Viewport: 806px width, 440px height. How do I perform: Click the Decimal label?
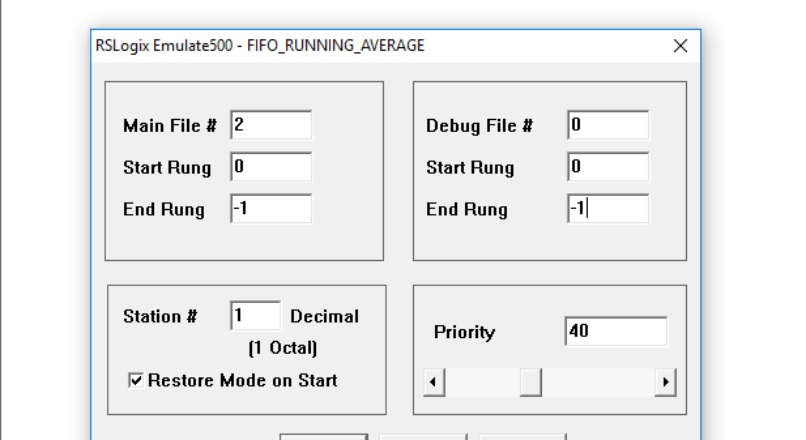[x=324, y=316]
